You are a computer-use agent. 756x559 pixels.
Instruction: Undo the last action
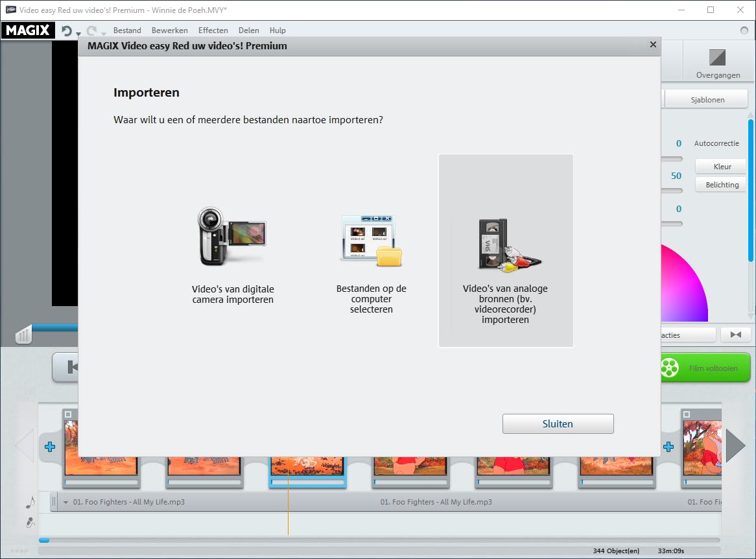[66, 31]
